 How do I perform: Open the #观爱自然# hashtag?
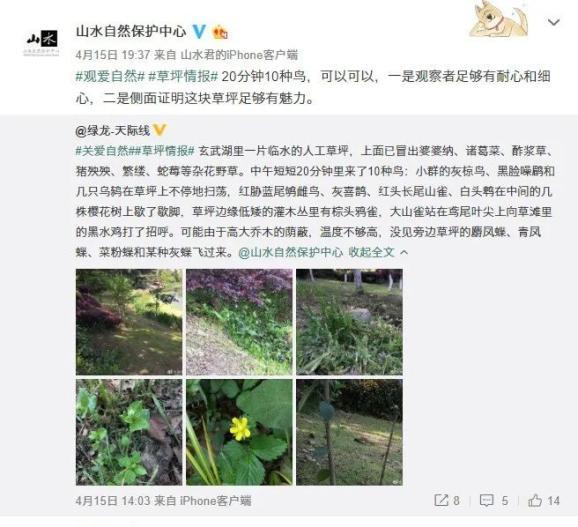click(x=110, y=77)
